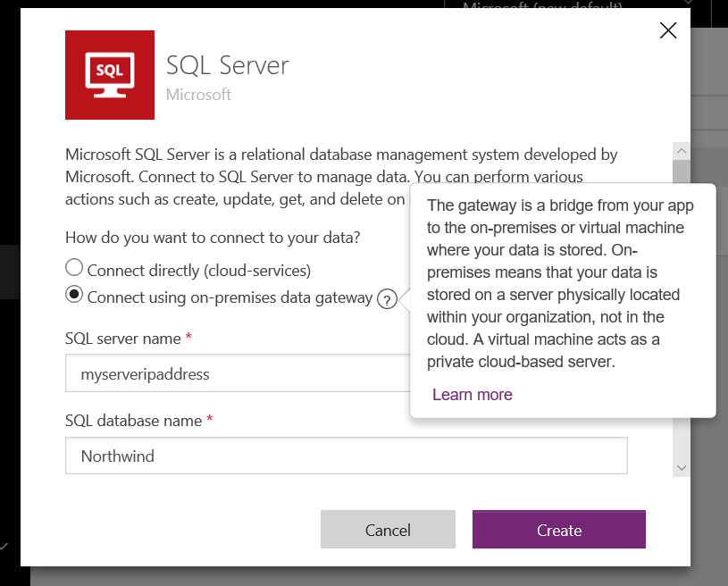The height and width of the screenshot is (586, 728).
Task: Open the Learn more link in the tooltip
Action: pyautogui.click(x=472, y=394)
